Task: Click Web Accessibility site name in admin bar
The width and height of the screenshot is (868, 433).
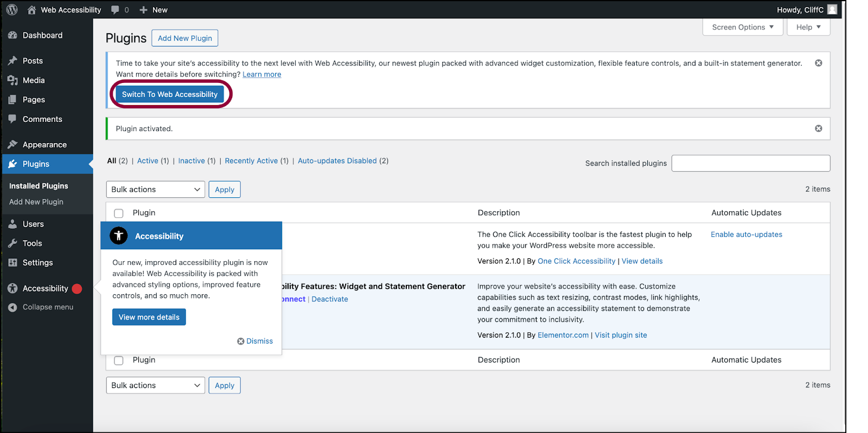Action: [71, 10]
